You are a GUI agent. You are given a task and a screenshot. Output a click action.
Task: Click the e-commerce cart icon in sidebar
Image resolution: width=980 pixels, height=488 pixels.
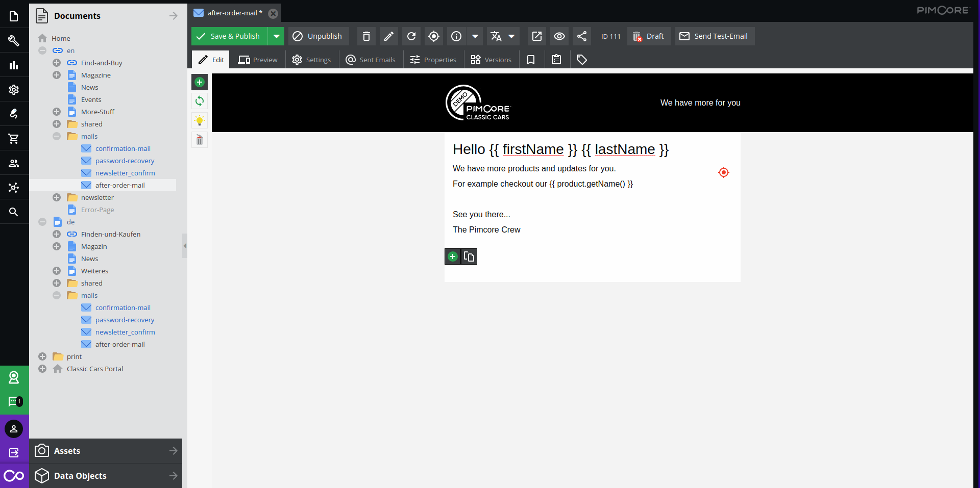coord(14,138)
